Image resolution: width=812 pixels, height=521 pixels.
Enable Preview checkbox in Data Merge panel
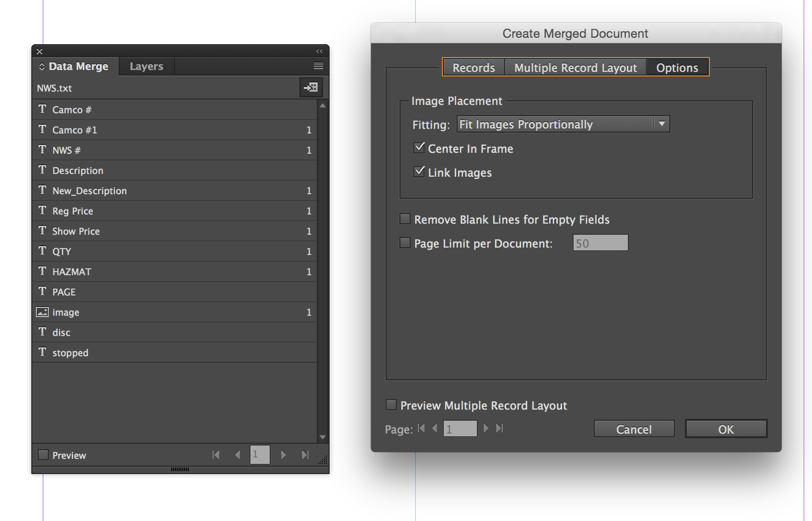pos(43,455)
